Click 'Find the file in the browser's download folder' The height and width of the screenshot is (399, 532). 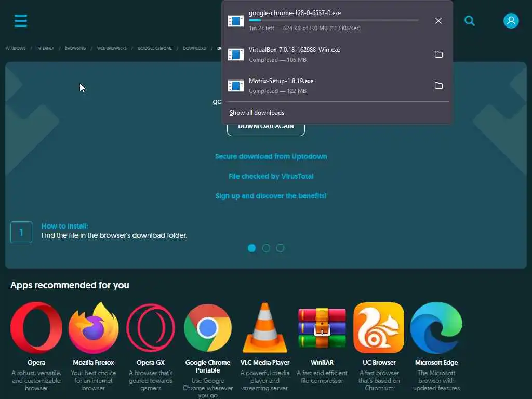[x=114, y=235]
